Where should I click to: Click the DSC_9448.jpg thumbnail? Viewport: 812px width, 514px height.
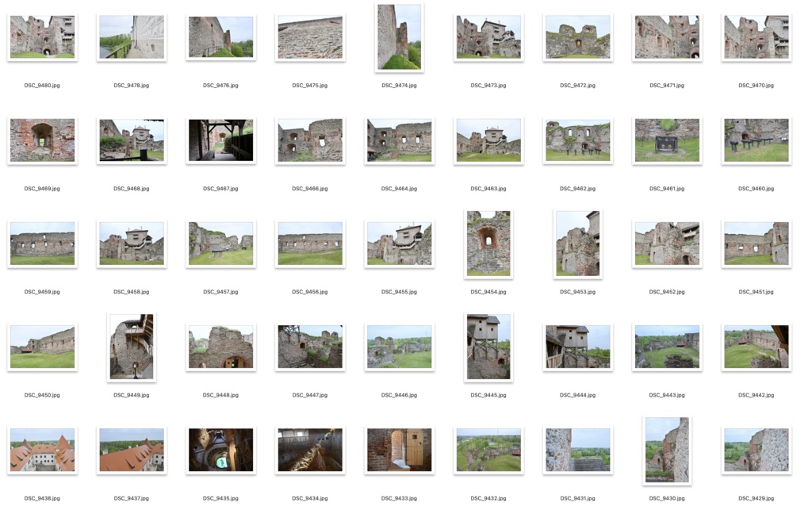pos(220,347)
